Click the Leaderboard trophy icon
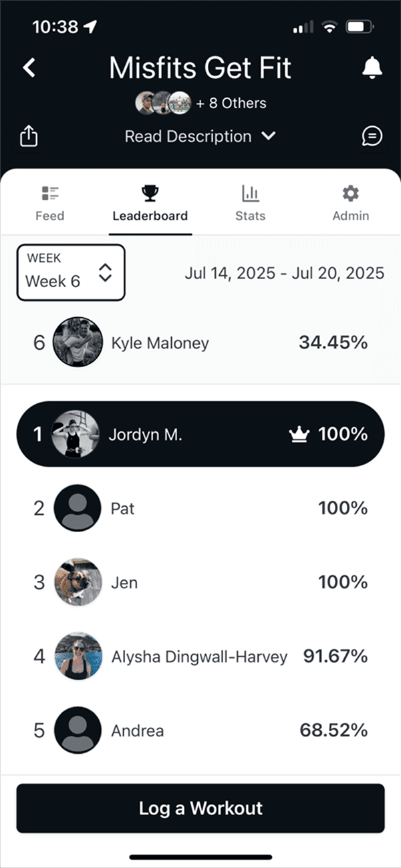This screenshot has height=868, width=401. 150,192
